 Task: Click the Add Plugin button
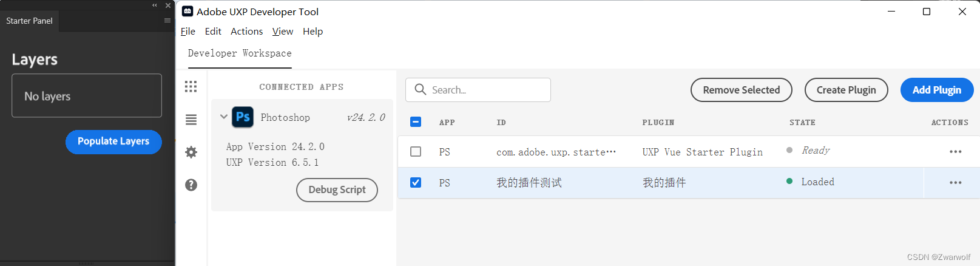937,90
